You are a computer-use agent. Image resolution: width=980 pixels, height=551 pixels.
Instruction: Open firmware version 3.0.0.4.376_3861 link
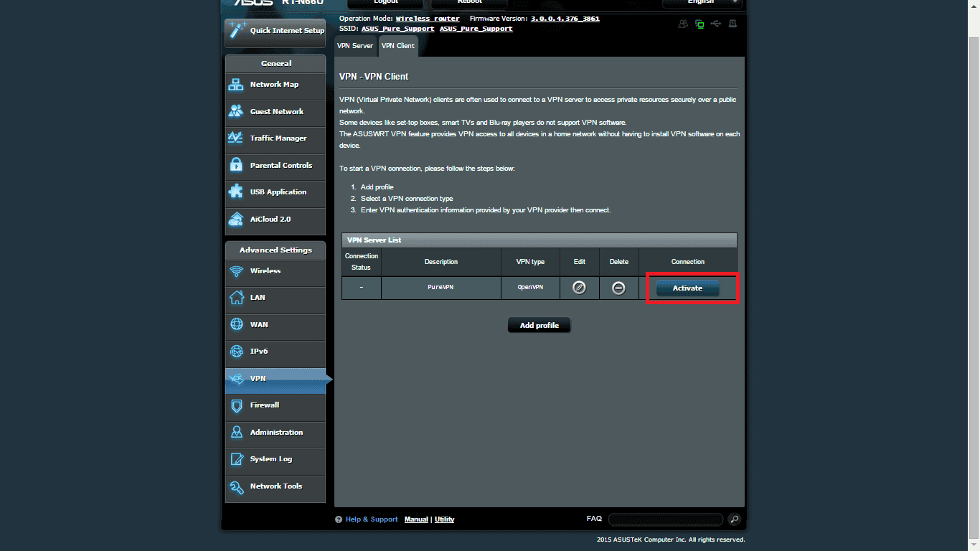tap(565, 19)
